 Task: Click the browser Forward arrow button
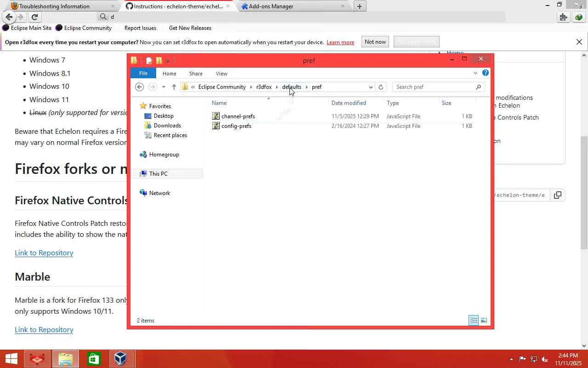point(20,17)
